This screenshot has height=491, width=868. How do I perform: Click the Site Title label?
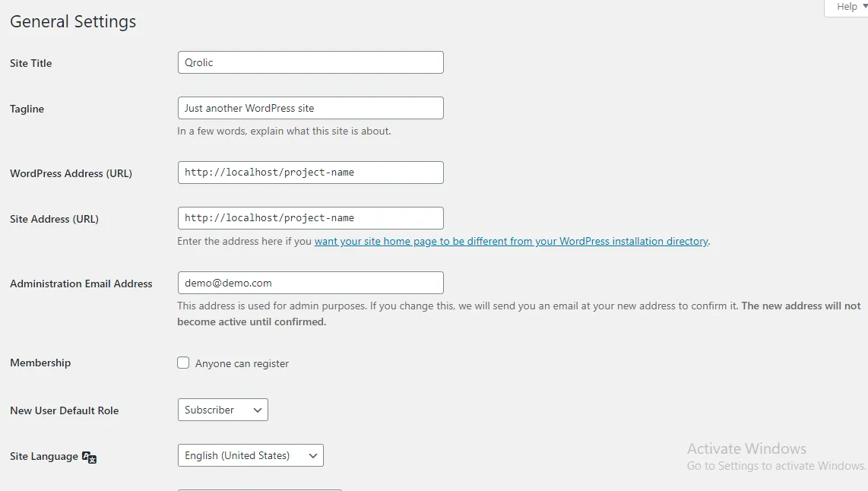31,63
